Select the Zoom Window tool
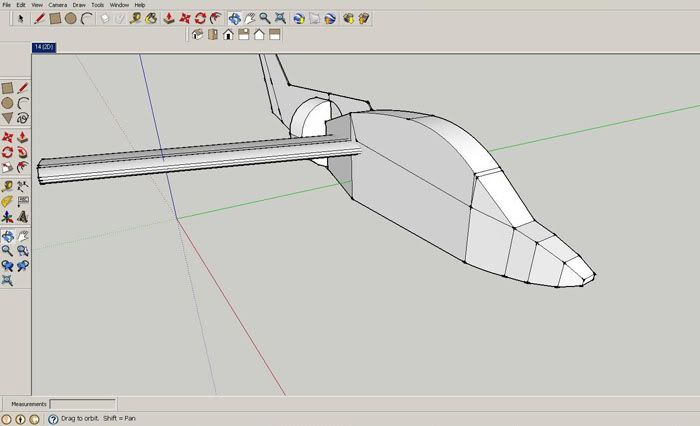Screen dimensions: 700x426 [23, 251]
